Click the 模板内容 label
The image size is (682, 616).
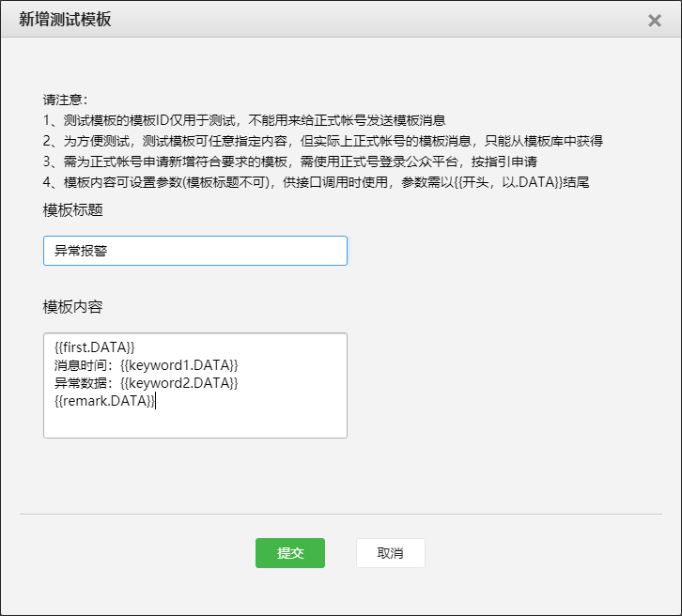coord(72,307)
